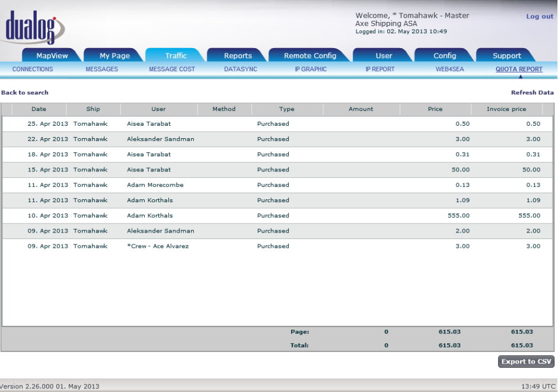Select the 25. Apr 2013 date cell
The height and width of the screenshot is (392, 558).
pos(47,124)
